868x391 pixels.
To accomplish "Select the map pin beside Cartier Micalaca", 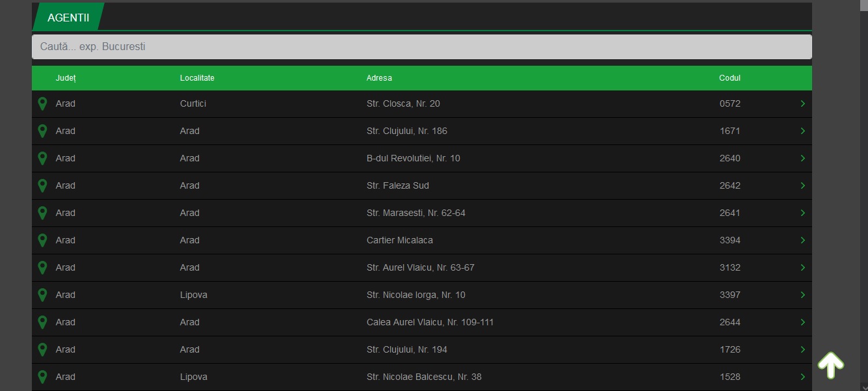I will pyautogui.click(x=42, y=240).
